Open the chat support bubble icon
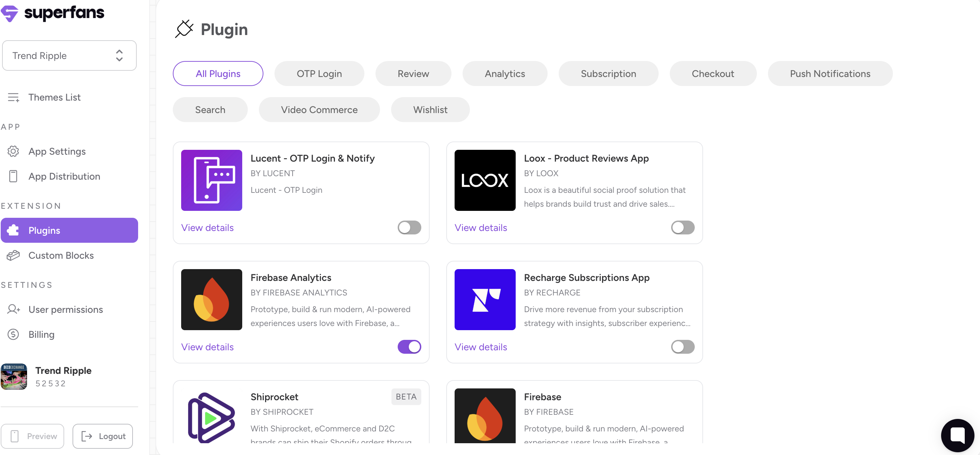Viewport: 980px width, 455px height. tap(957, 435)
